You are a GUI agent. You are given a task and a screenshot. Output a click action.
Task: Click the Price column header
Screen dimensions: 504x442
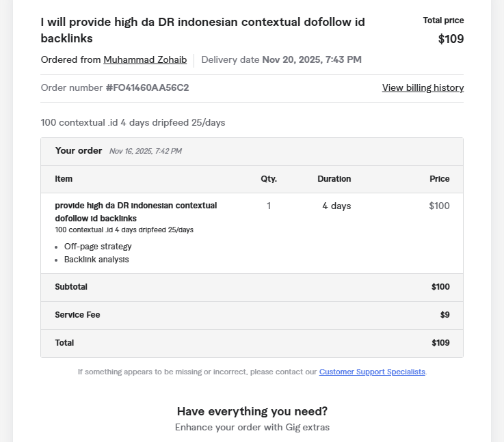pos(439,179)
